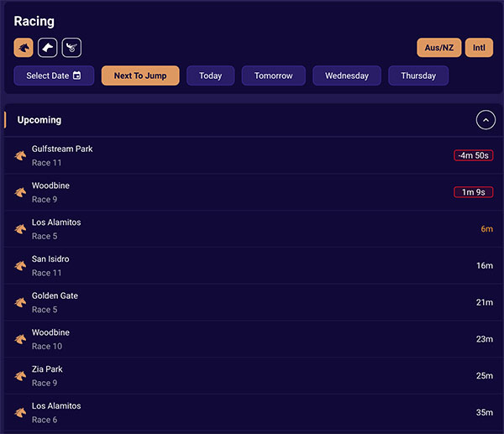Click the -4m 50s countdown badge
The image size is (504, 434).
click(x=473, y=155)
